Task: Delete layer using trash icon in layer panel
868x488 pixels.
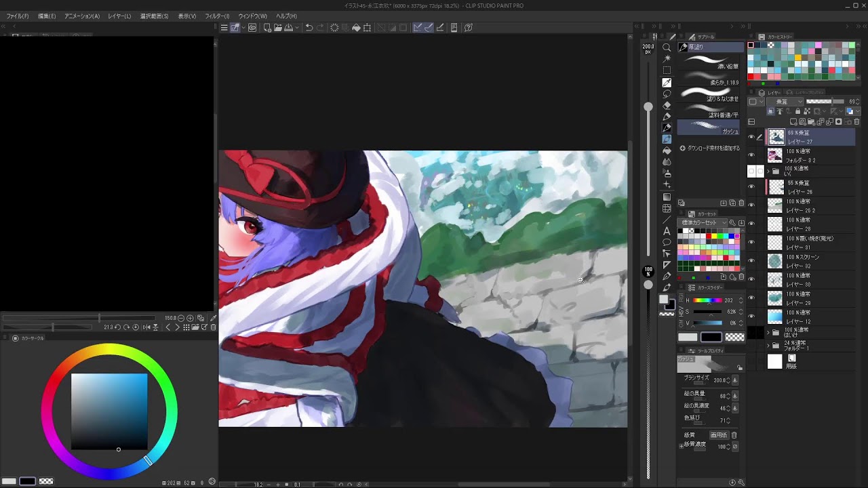Action: coord(856,122)
